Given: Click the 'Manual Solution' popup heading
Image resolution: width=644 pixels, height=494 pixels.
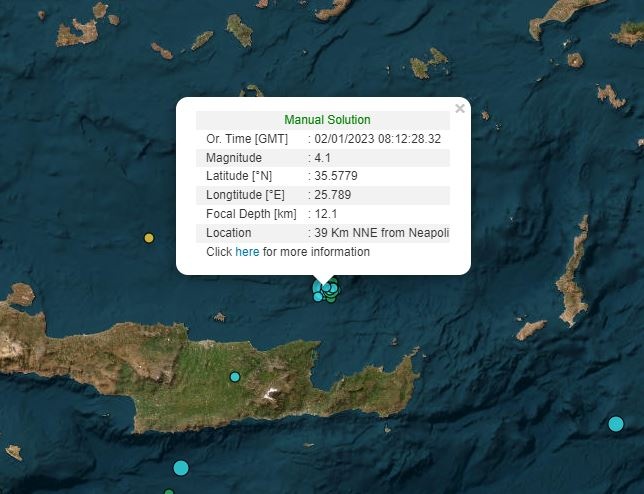Looking at the screenshot, I should tap(327, 120).
